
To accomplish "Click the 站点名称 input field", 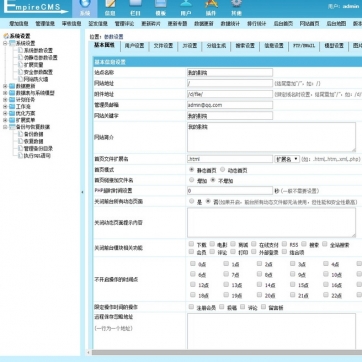I will pyautogui.click(x=230, y=73).
